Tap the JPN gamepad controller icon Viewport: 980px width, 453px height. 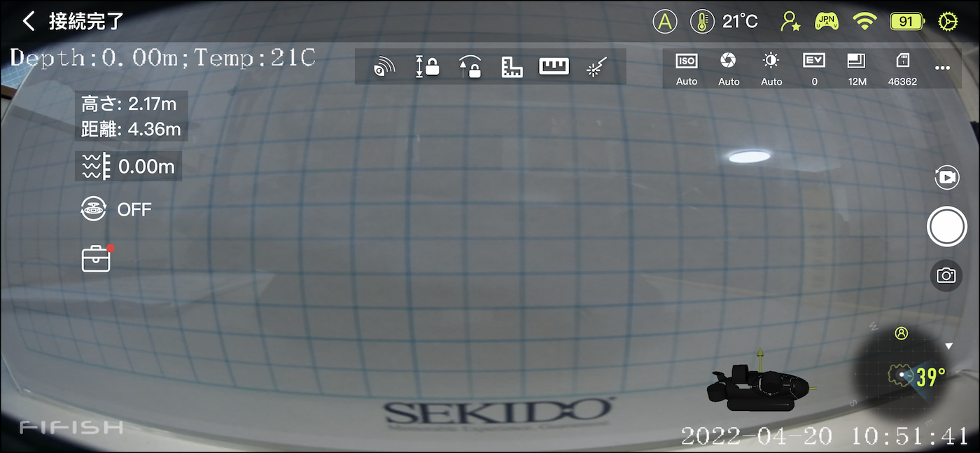tap(827, 22)
